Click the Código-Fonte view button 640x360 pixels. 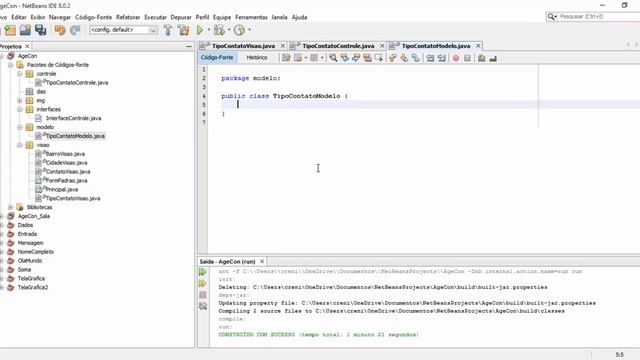[217, 58]
